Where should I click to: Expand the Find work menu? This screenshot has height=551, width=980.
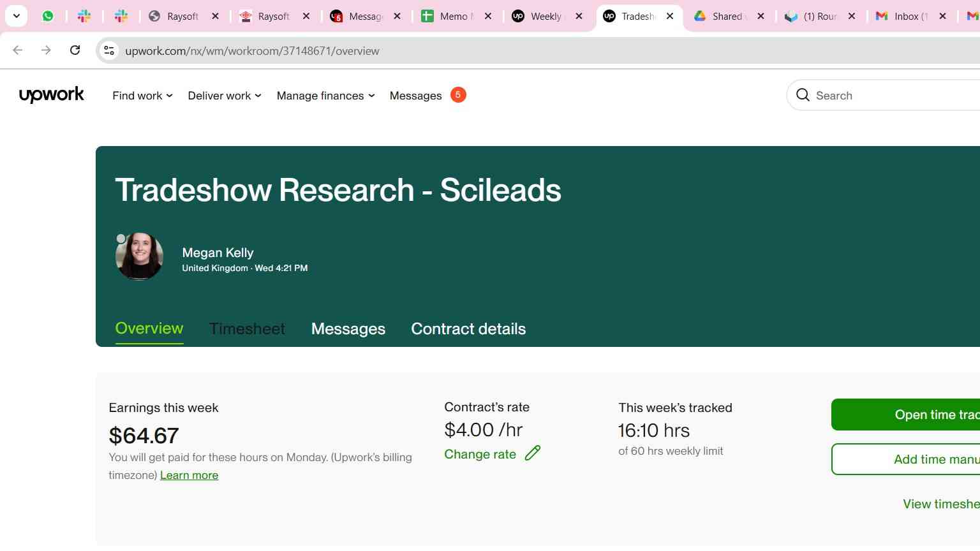142,96
